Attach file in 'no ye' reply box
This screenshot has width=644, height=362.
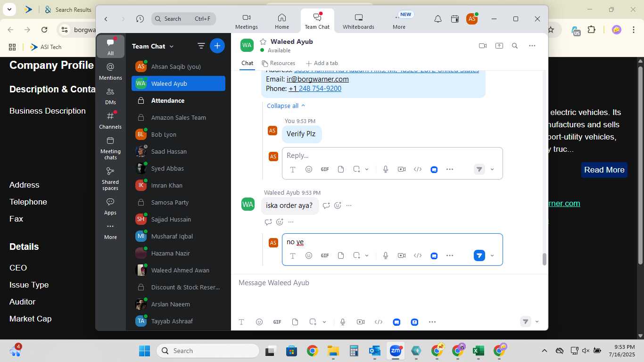coord(341,255)
